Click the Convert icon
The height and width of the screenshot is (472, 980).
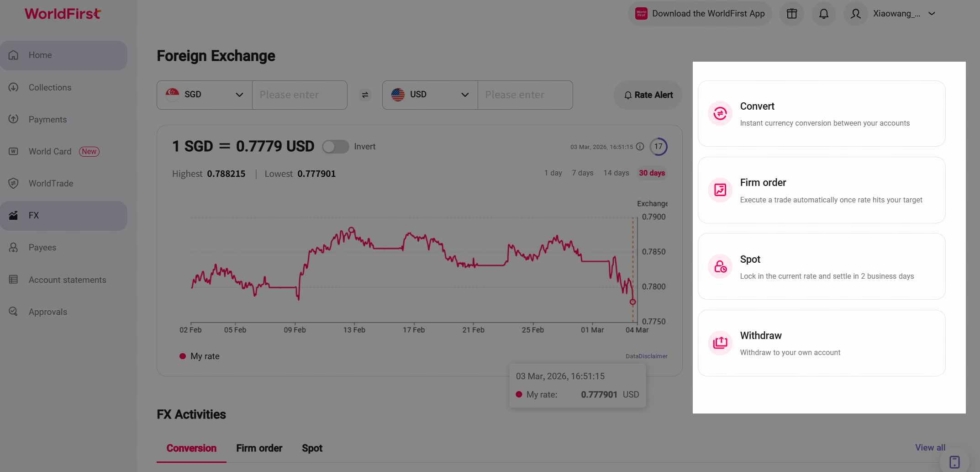coord(720,113)
